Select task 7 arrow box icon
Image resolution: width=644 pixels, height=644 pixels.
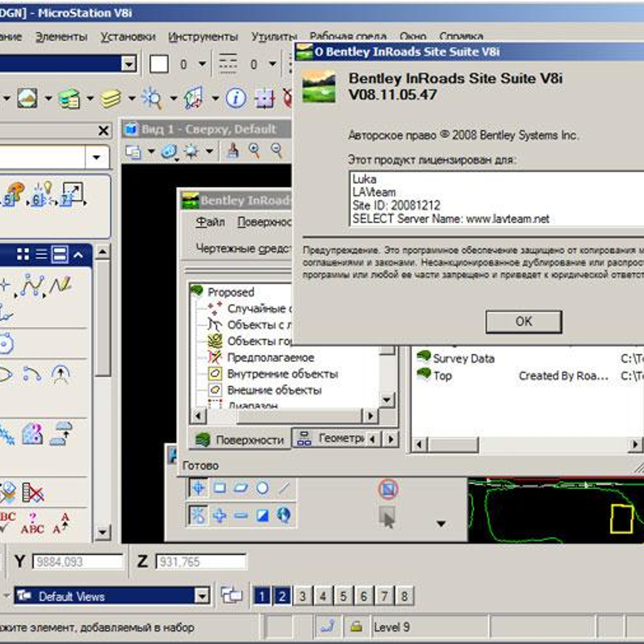click(72, 194)
